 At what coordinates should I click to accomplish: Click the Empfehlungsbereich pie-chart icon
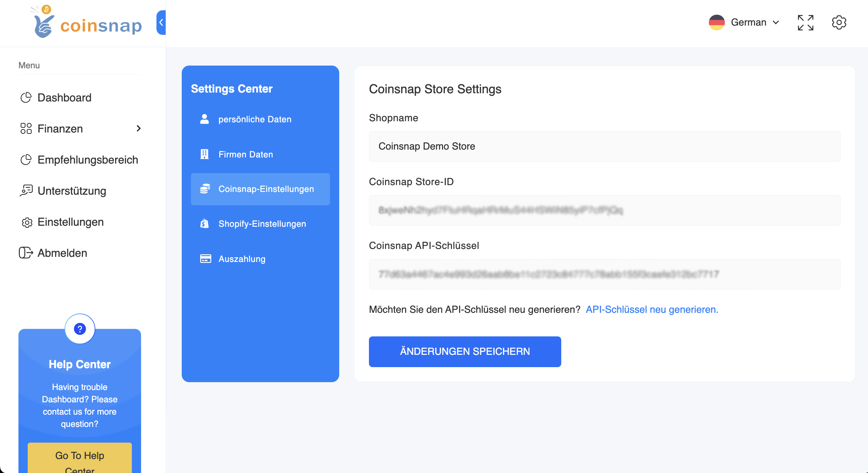click(26, 159)
